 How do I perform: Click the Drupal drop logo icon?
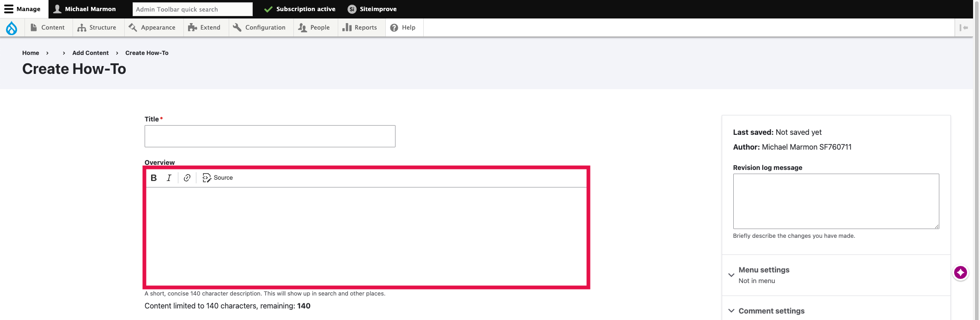click(x=12, y=28)
